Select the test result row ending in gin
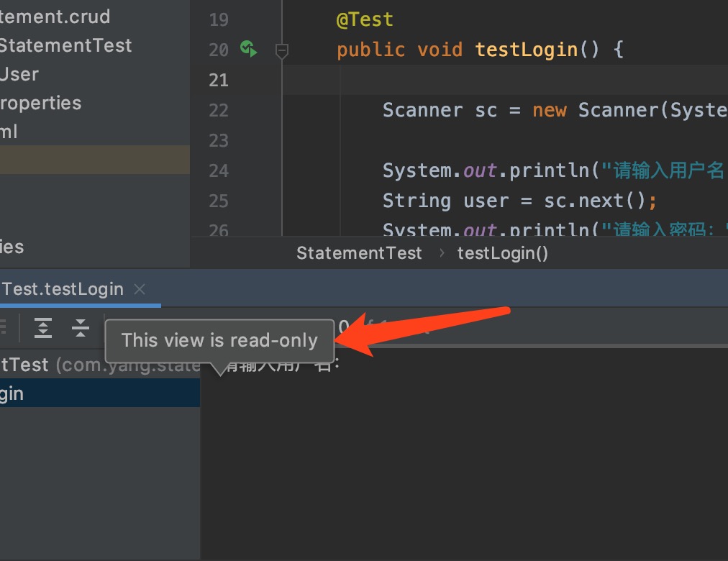This screenshot has height=561, width=728. (x=100, y=393)
